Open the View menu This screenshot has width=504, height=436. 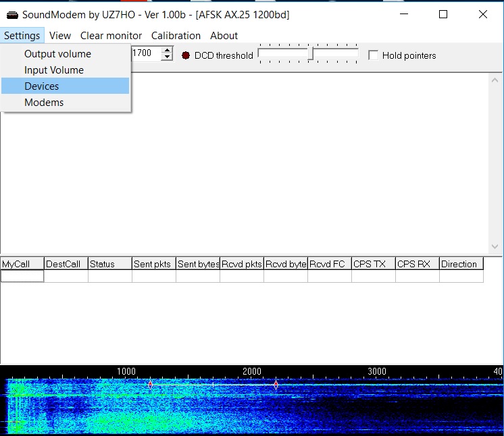click(x=60, y=36)
